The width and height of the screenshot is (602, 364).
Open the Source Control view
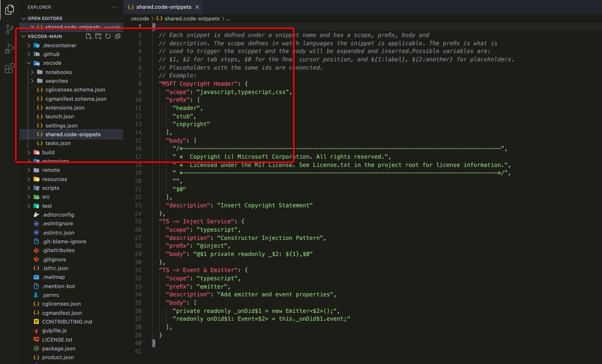point(9,29)
